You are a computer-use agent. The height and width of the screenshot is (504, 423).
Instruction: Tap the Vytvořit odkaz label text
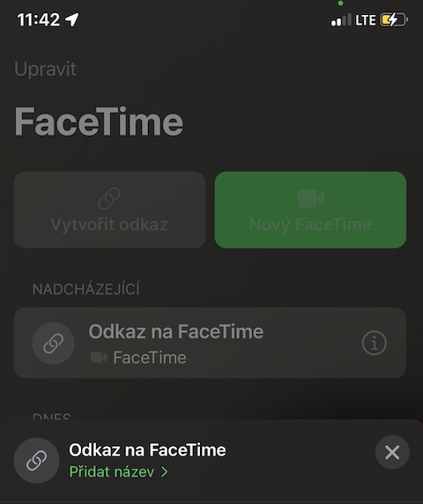coord(109,225)
